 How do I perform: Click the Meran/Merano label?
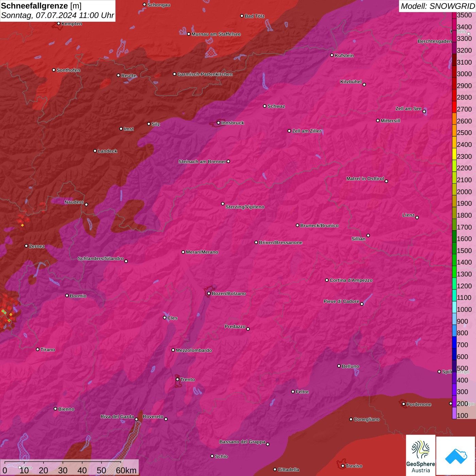(x=202, y=252)
